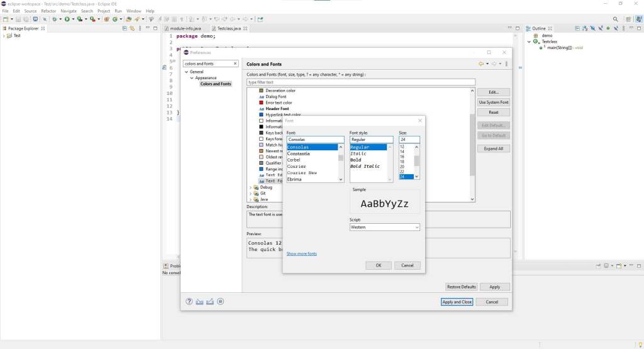Select Dialog Font in Colors and Fonts list
The width and height of the screenshot is (644, 349).
[x=275, y=96]
